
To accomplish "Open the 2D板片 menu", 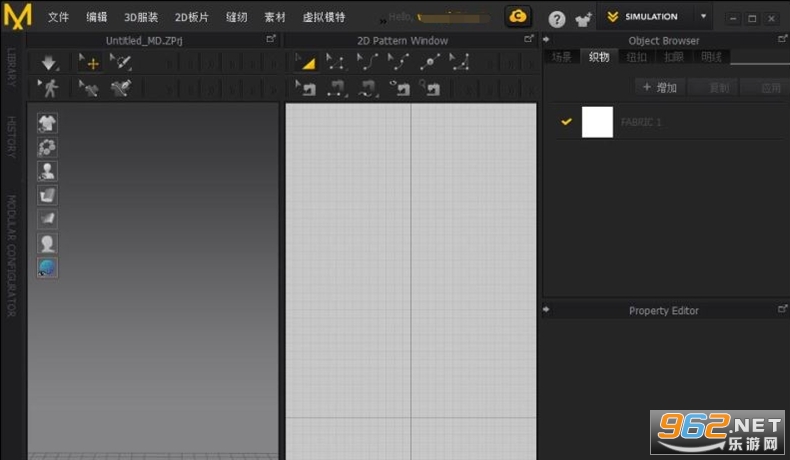I will pyautogui.click(x=191, y=17).
